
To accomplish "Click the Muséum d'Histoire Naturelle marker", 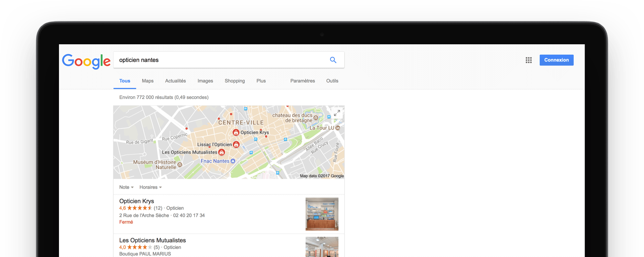I will coord(180,165).
